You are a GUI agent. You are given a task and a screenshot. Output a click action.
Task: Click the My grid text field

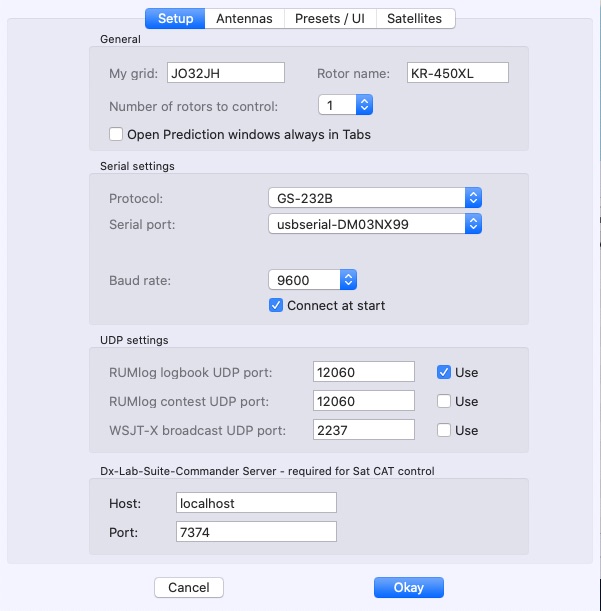[x=225, y=73]
